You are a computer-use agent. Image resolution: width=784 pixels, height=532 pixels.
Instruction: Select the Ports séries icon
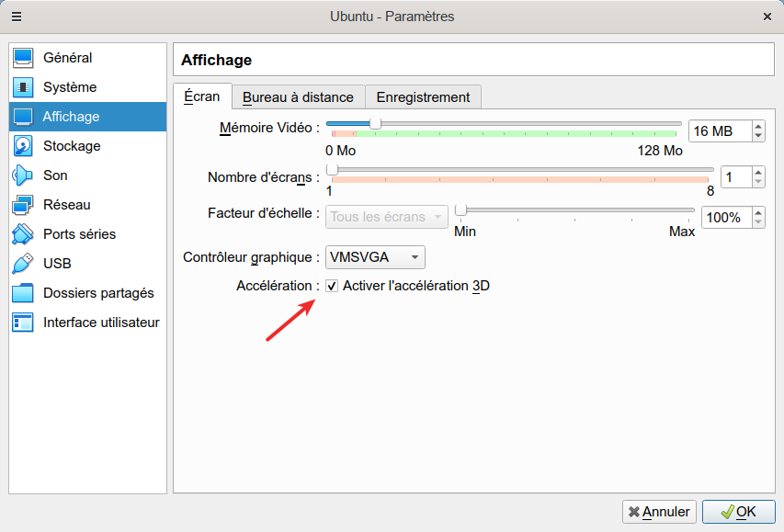click(23, 234)
